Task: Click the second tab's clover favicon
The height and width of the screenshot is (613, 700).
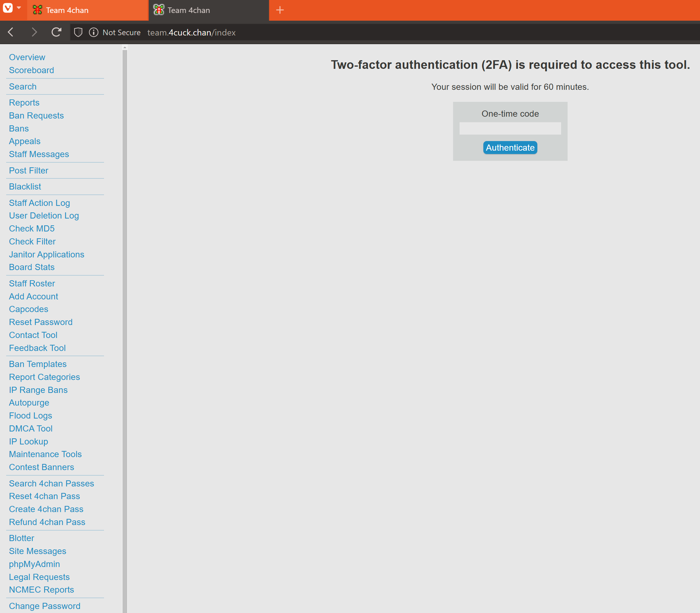Action: click(159, 10)
